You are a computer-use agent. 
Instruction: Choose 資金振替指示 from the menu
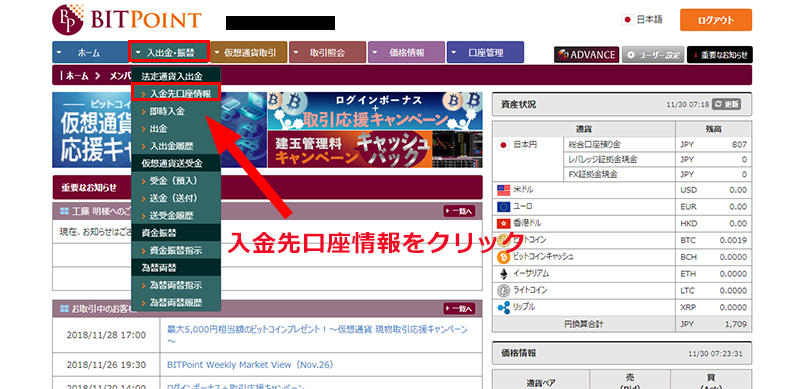176,250
